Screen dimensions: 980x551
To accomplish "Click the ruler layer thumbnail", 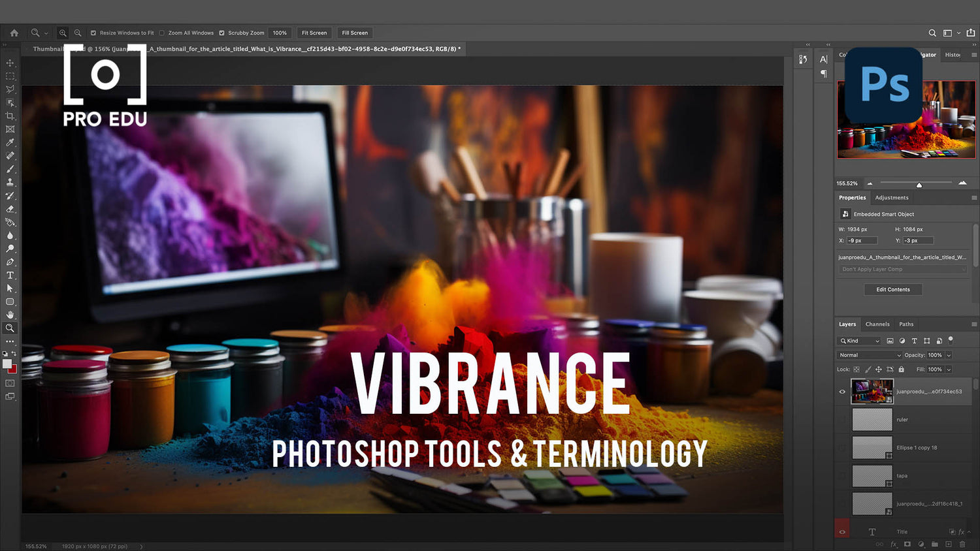I will pos(872,419).
